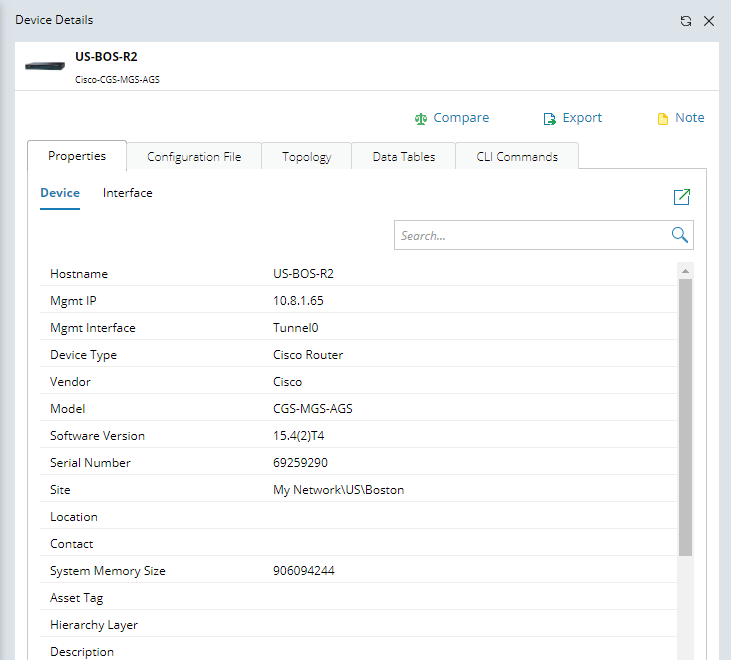Click the refresh icon in title bar

pos(686,21)
